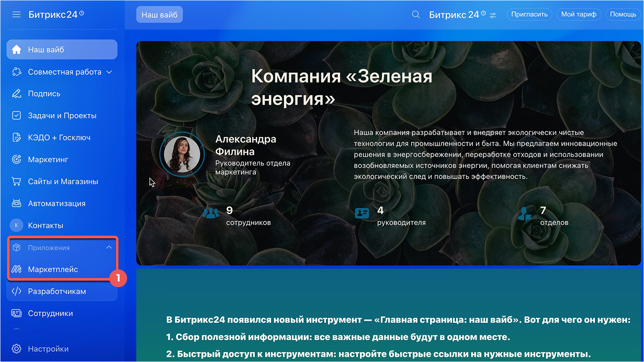Click the Пригласить button

[x=529, y=14]
